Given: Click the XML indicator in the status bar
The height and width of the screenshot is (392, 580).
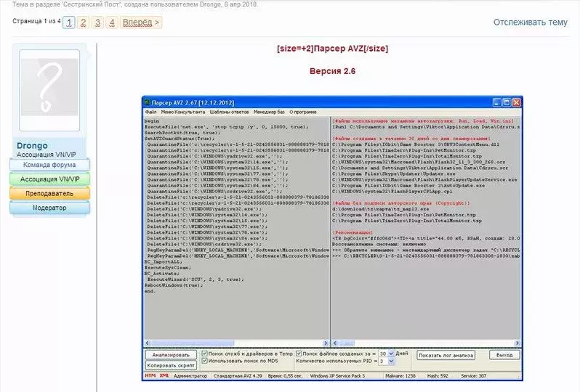Looking at the screenshot, I should [164, 376].
